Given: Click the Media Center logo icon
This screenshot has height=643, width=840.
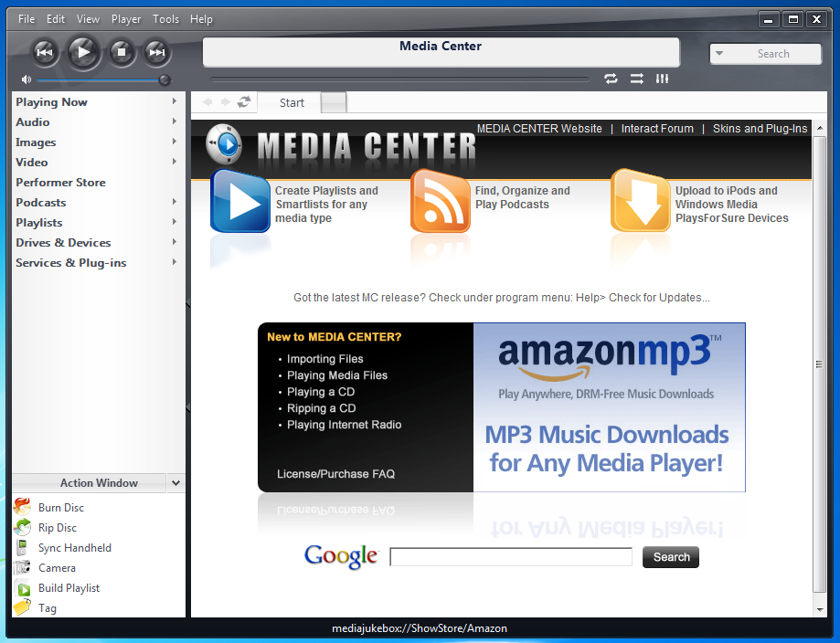Looking at the screenshot, I should pos(224,144).
